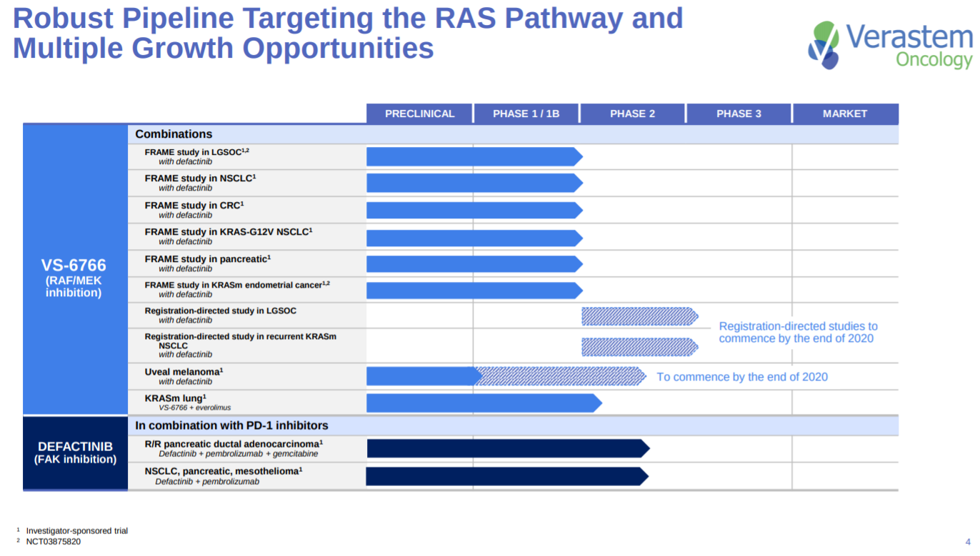Screen dimensions: 980x556
Task: Click the 'KRASm lung' row label
Action: pos(175,398)
